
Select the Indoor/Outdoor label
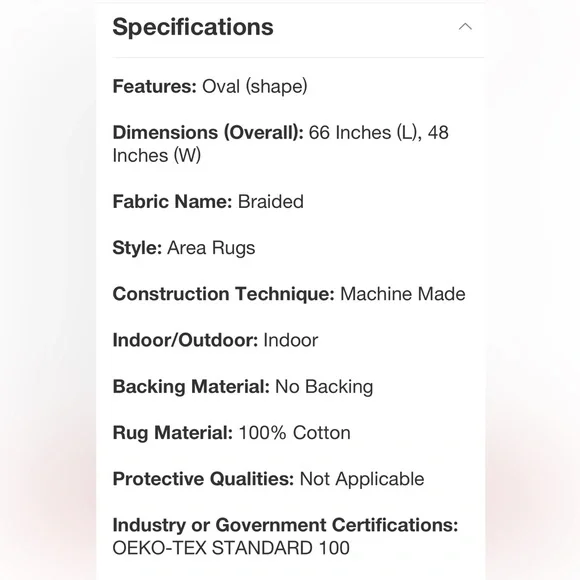click(185, 341)
